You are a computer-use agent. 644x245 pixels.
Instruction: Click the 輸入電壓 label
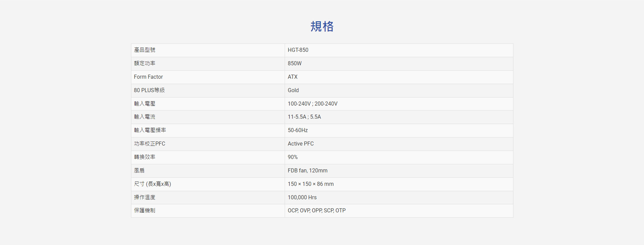(145, 104)
